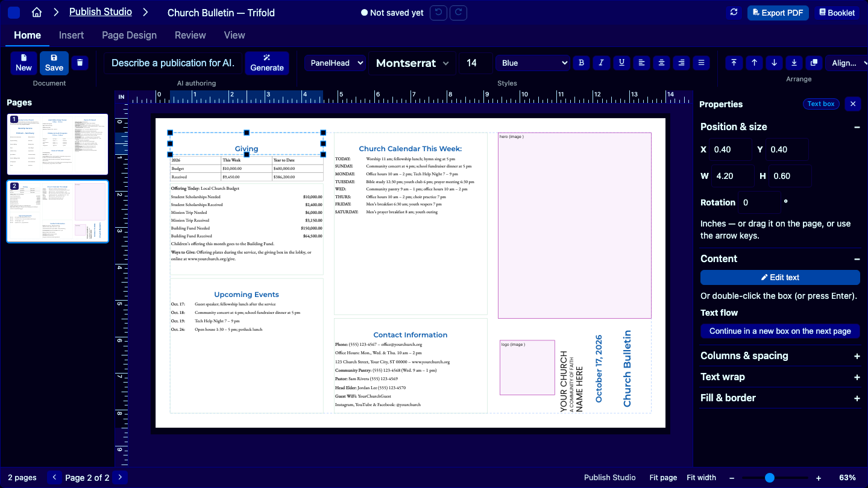Justify text alignment

(701, 63)
